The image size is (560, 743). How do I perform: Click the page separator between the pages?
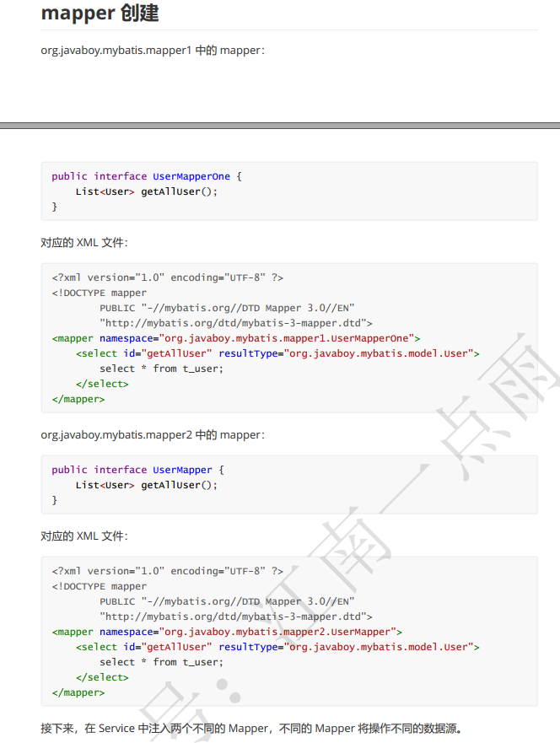pos(280,126)
